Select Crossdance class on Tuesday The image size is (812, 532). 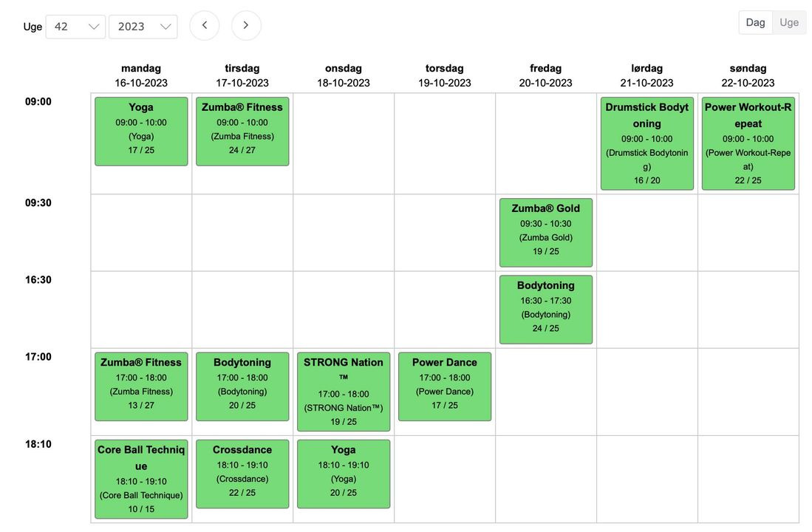pyautogui.click(x=242, y=474)
